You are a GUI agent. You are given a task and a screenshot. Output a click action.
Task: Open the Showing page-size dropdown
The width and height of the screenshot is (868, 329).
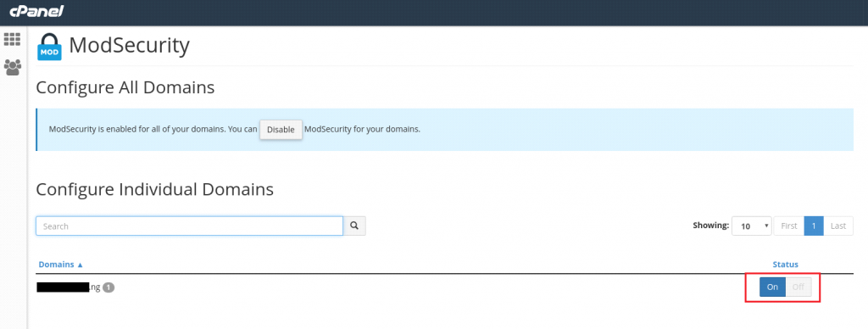(751, 226)
